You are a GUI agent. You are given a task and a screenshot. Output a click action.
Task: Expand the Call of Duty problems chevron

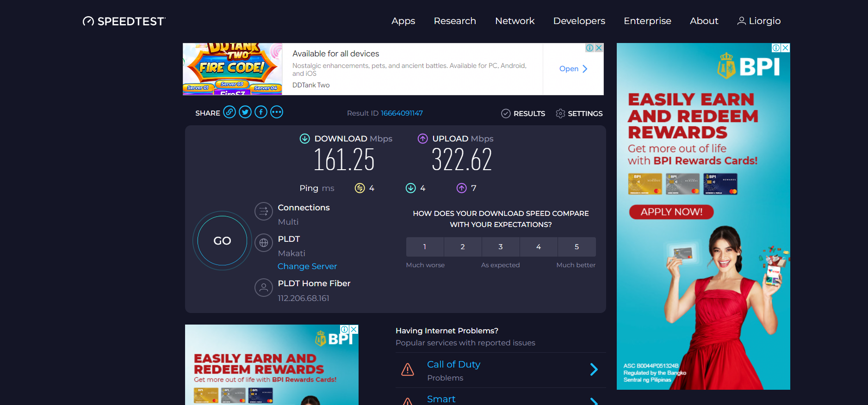[594, 369]
